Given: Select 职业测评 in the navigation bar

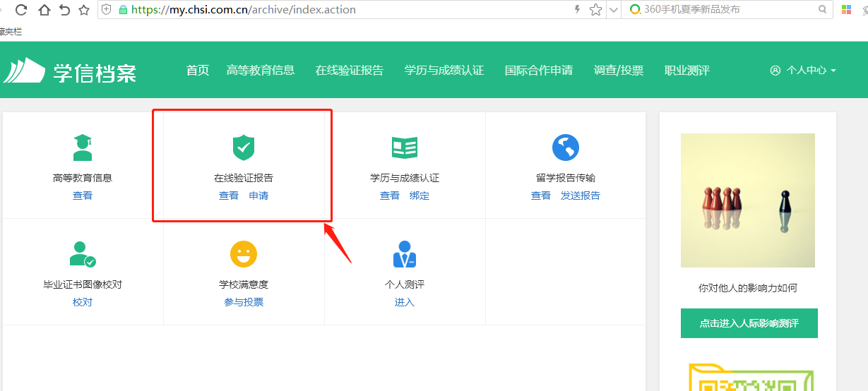Looking at the screenshot, I should 686,71.
